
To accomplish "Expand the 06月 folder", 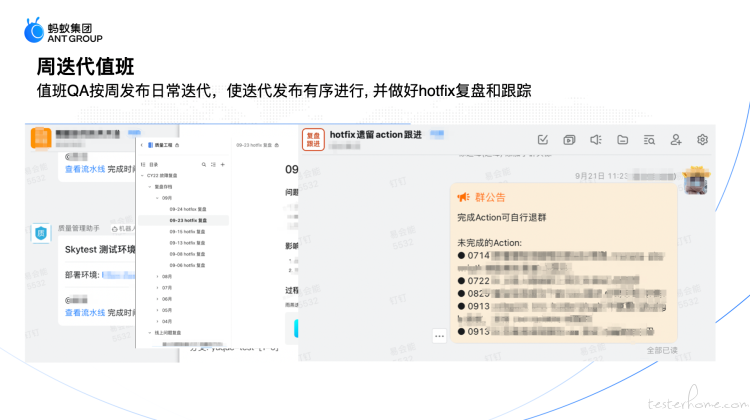I will coord(157,299).
